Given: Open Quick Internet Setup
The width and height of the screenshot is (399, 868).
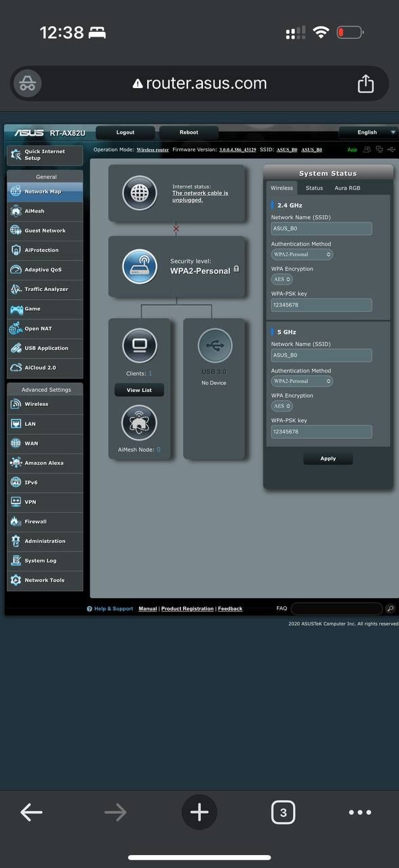Looking at the screenshot, I should click(x=45, y=155).
